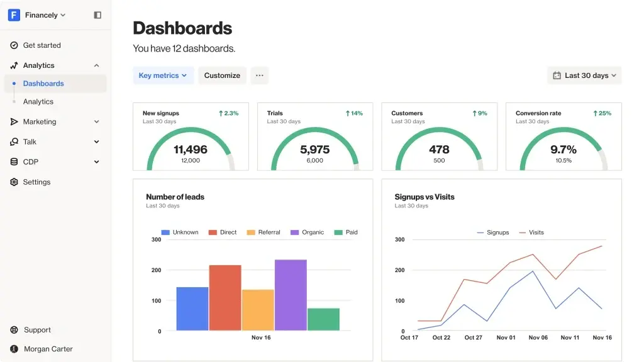This screenshot has width=644, height=362.
Task: Expand the Last 30 days date dropdown
Action: 584,75
